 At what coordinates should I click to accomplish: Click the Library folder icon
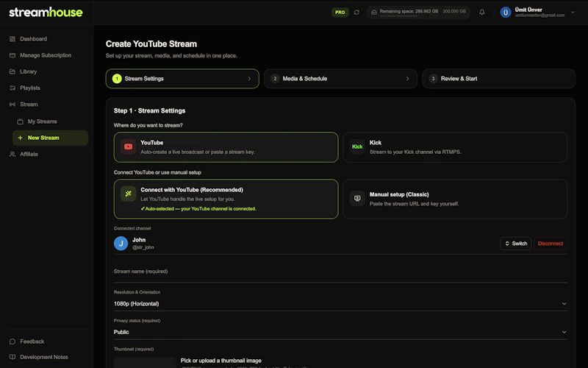click(x=12, y=71)
